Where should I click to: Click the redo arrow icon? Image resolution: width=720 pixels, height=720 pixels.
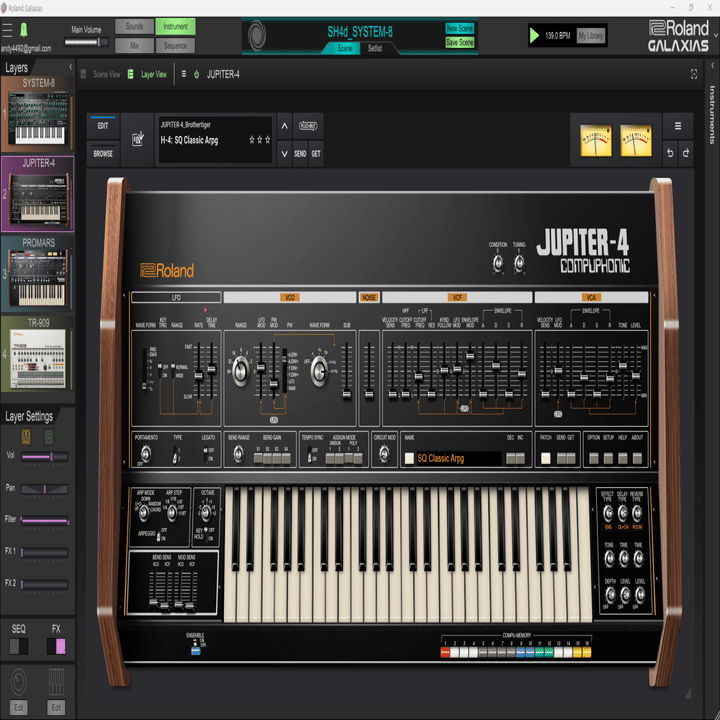[x=686, y=153]
